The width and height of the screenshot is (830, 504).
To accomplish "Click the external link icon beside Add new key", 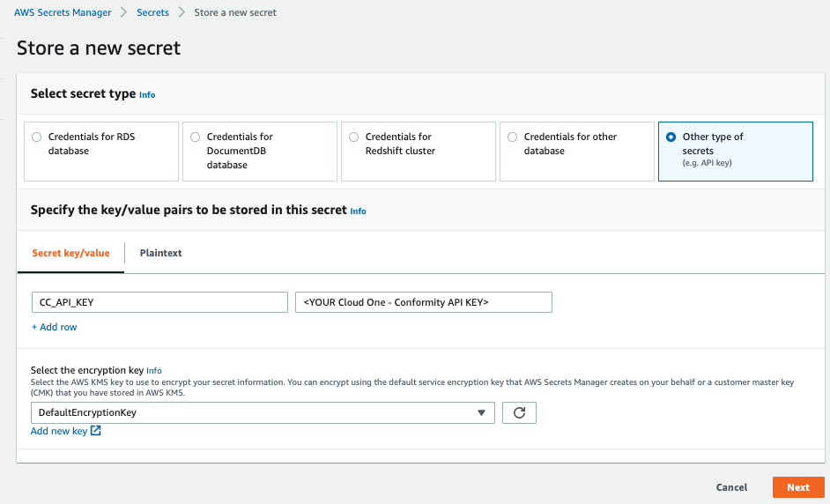I will pos(96,430).
